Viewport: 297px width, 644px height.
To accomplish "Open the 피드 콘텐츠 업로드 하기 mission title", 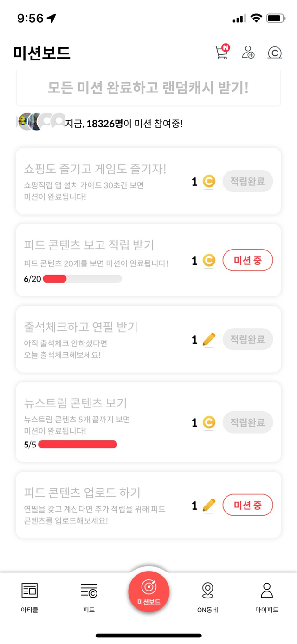I will point(82,493).
